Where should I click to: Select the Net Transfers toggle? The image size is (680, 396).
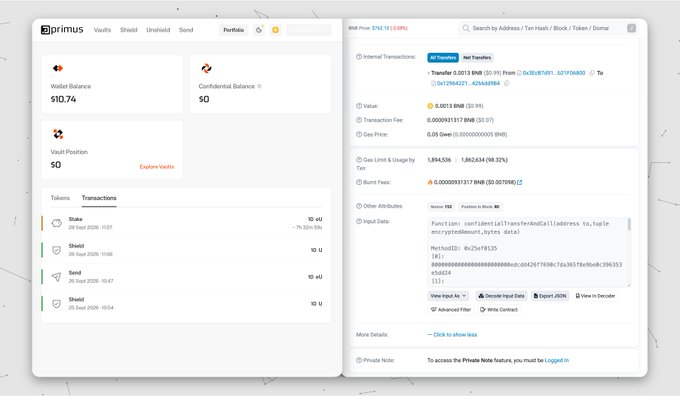[477, 57]
